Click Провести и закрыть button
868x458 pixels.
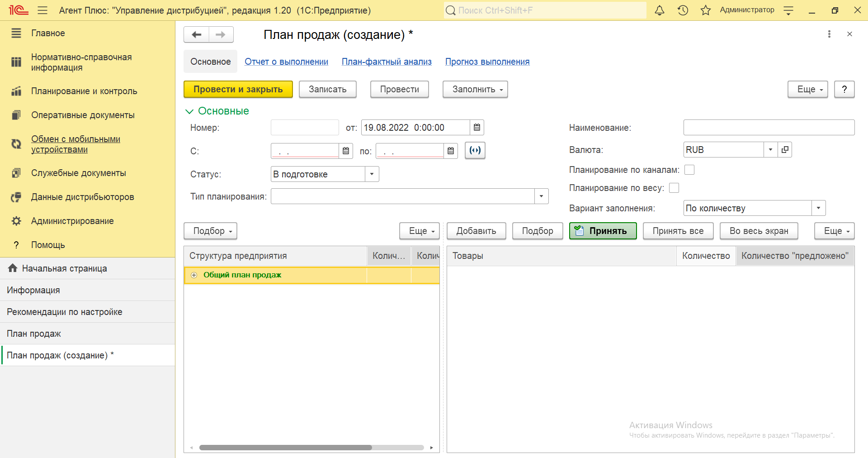[238, 89]
